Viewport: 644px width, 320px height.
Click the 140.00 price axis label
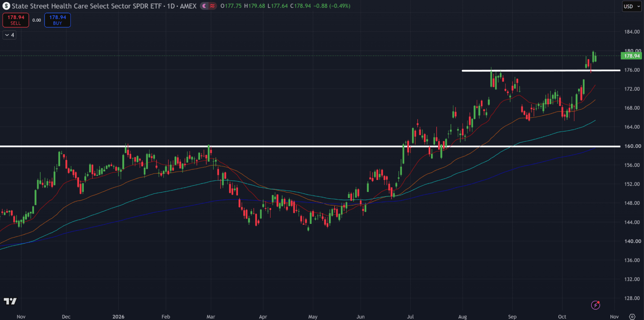[x=632, y=241]
